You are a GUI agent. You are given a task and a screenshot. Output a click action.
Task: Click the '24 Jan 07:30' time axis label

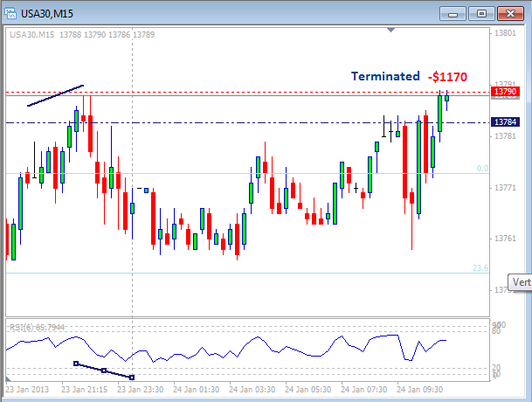click(x=363, y=390)
